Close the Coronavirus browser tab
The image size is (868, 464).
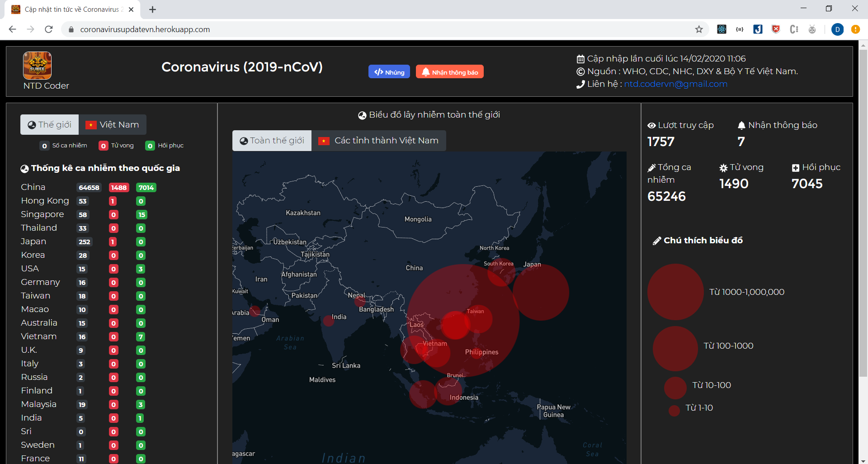point(131,9)
